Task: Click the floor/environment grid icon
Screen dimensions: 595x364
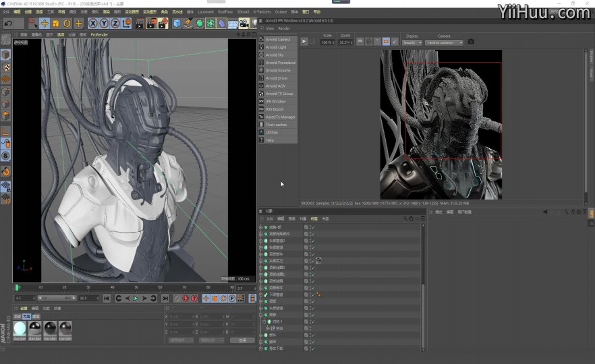Action: coord(233,24)
